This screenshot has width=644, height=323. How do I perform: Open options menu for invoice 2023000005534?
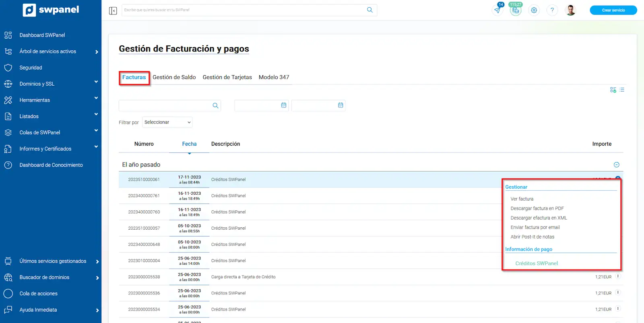click(618, 309)
